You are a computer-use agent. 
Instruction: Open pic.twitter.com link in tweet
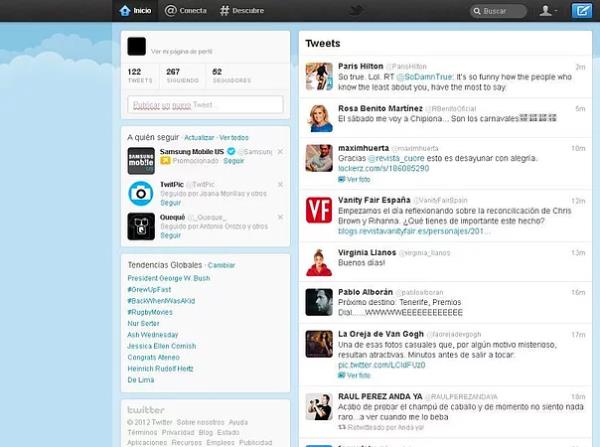point(382,365)
